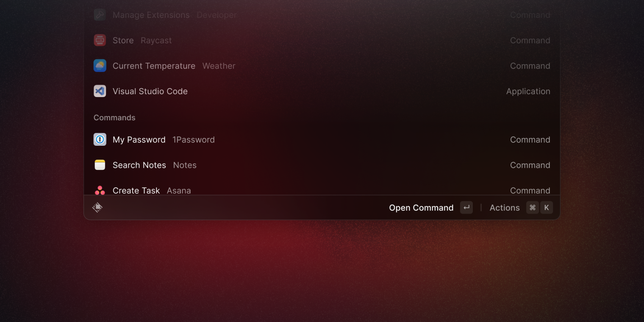
Task: Click the Manage Extensions wrench icon
Action: (100, 15)
